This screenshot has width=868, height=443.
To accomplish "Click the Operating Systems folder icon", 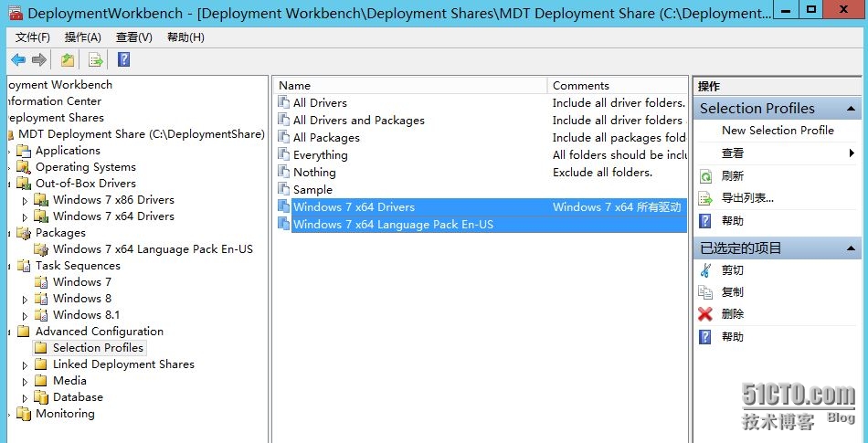I will pyautogui.click(x=23, y=167).
